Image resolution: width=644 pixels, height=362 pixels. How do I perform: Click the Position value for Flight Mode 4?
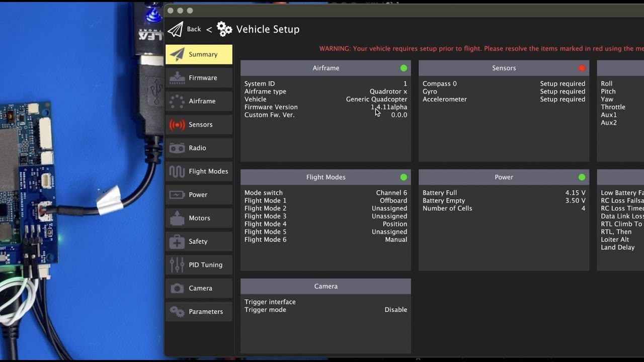395,224
